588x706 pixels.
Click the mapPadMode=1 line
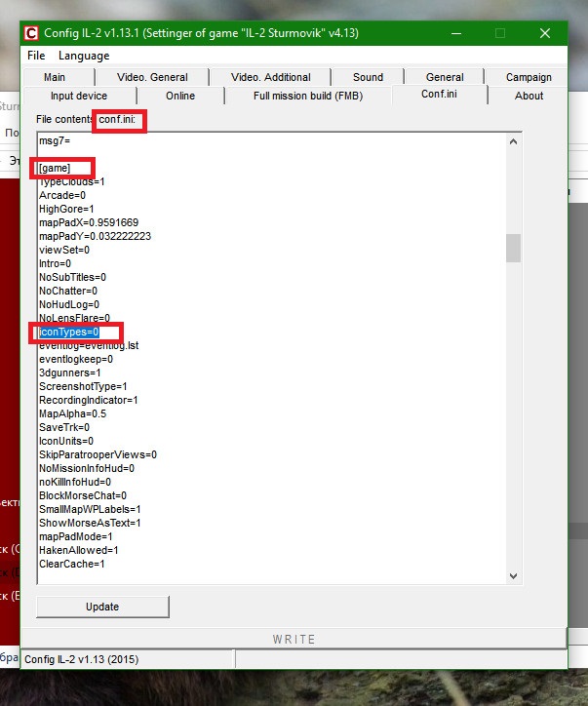coord(76,536)
